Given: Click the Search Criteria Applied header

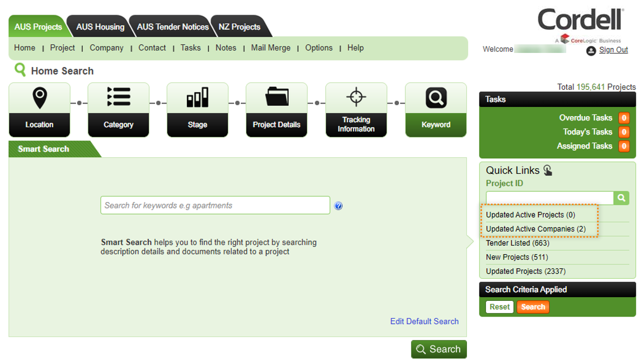Looking at the screenshot, I should pyautogui.click(x=557, y=290).
